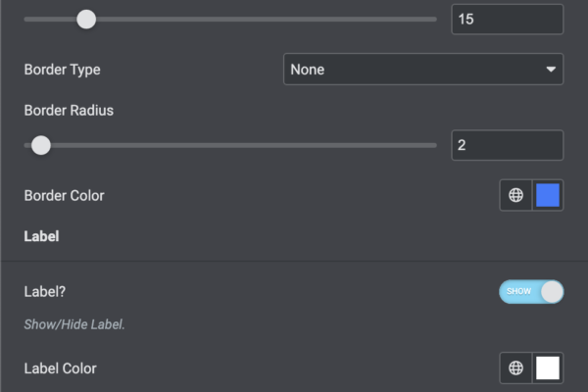Image resolution: width=588 pixels, height=392 pixels.
Task: Click the Label? option label text
Action: coord(44,291)
